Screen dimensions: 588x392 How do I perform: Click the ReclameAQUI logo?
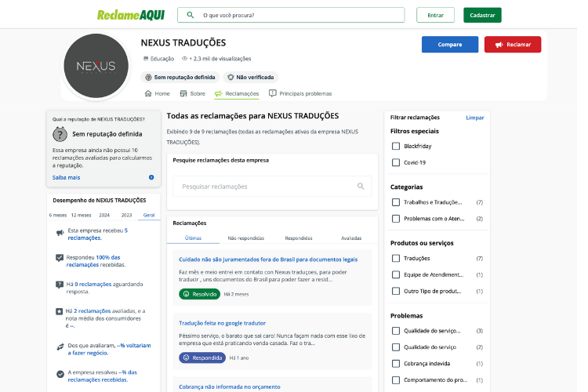[x=131, y=15]
